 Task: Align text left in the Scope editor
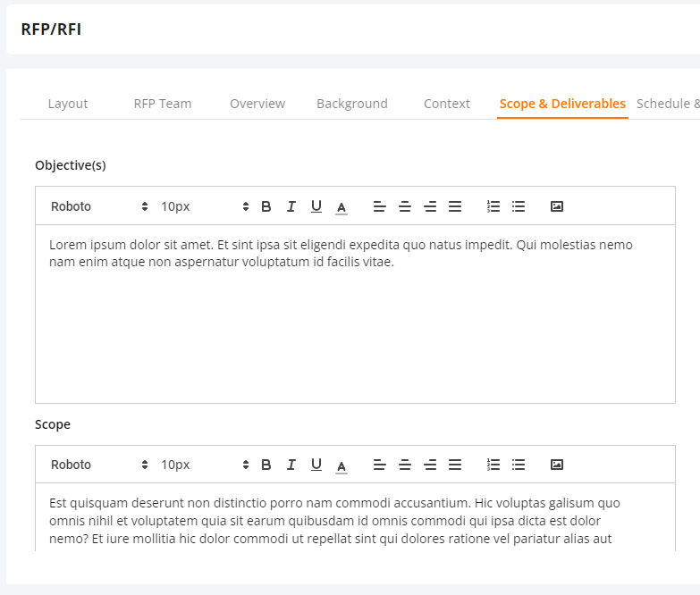(380, 465)
